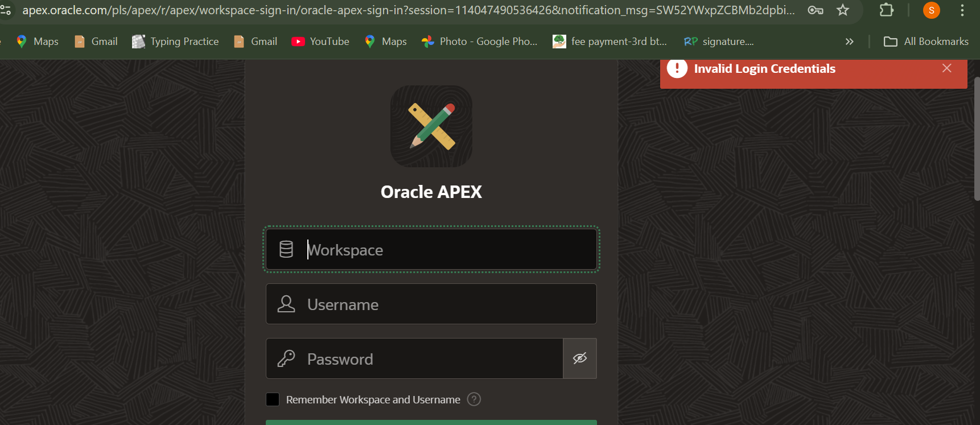Open the first Maps bookmark
980x425 pixels.
[38, 42]
